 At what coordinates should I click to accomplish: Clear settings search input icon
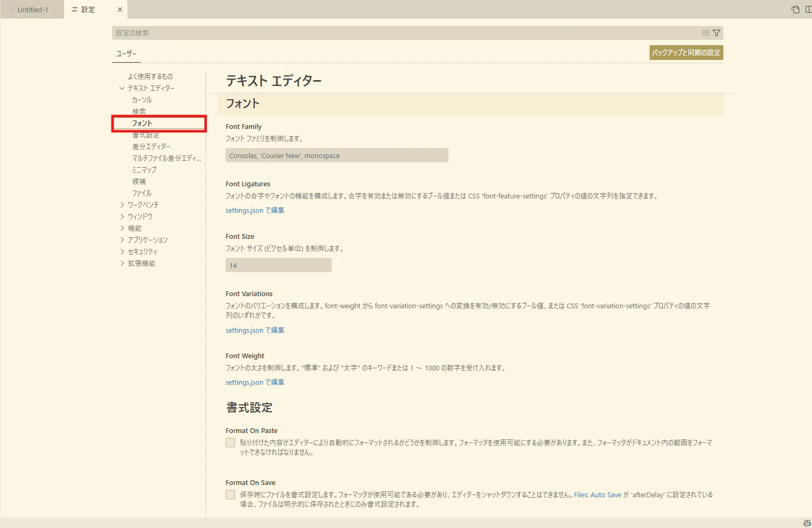[705, 33]
